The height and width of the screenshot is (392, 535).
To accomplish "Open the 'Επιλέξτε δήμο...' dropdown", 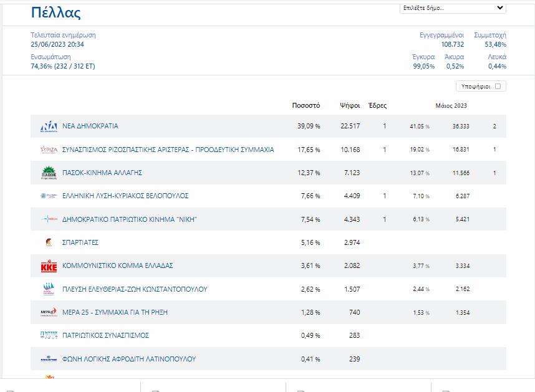I will [x=453, y=8].
